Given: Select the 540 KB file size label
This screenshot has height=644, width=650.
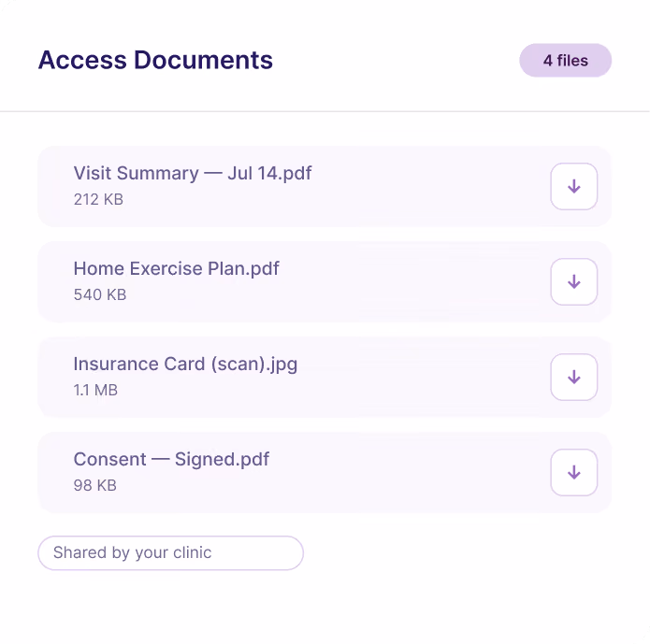Looking at the screenshot, I should coord(100,294).
